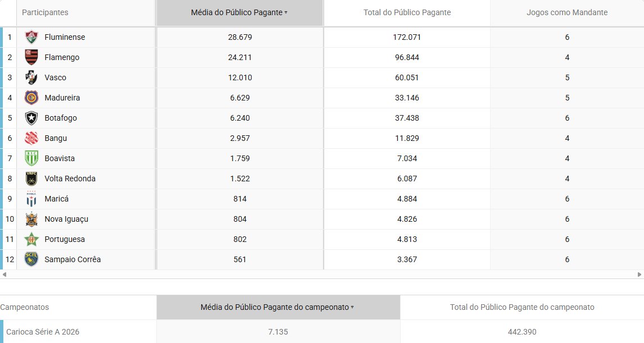Sort by Média do Público Pagante do campeonato
The image size is (644, 343).
coord(278,307)
